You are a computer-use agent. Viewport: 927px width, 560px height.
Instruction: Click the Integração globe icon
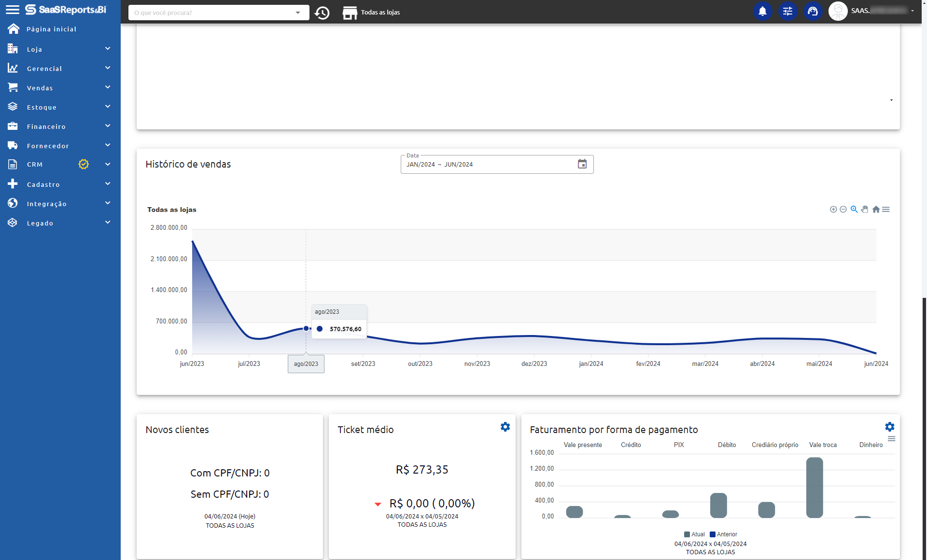click(x=13, y=203)
